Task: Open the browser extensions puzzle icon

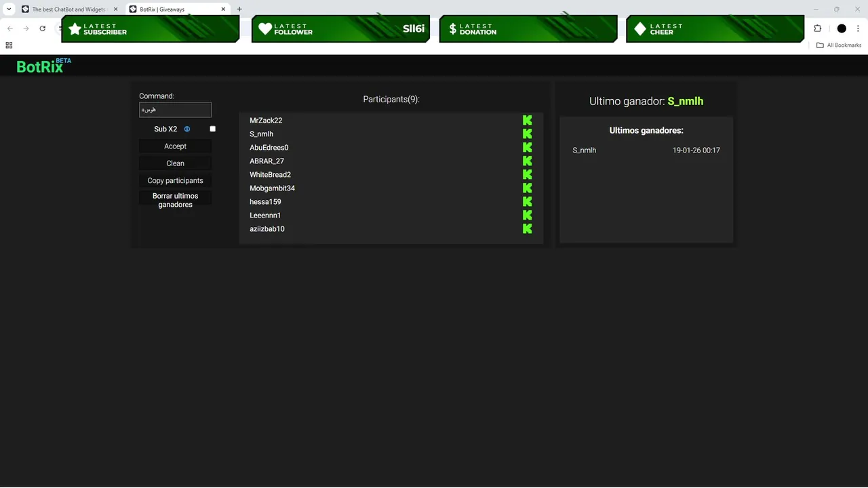Action: (x=817, y=28)
